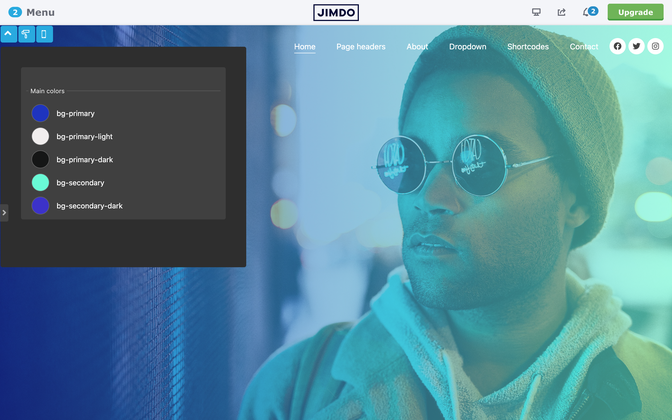Open the About nav link
The height and width of the screenshot is (420, 672).
tap(417, 47)
